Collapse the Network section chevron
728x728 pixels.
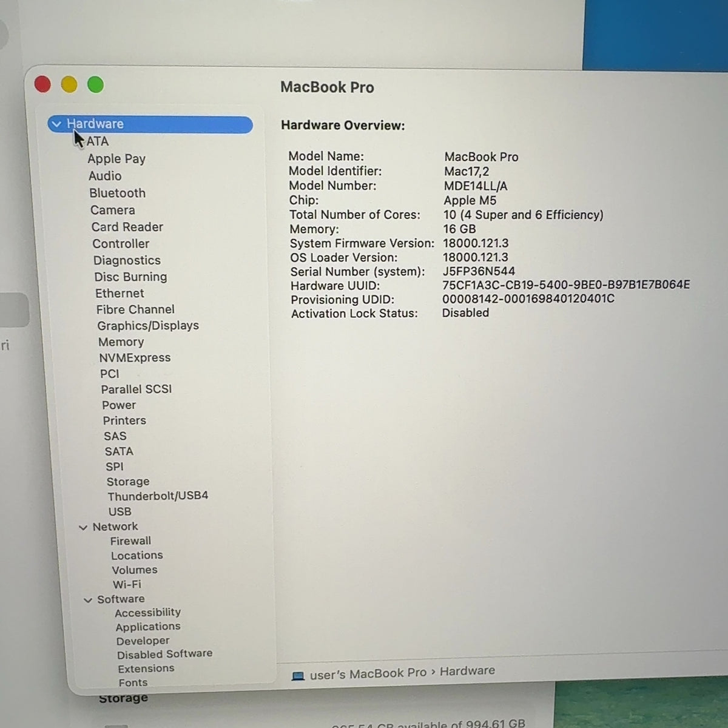tap(83, 528)
